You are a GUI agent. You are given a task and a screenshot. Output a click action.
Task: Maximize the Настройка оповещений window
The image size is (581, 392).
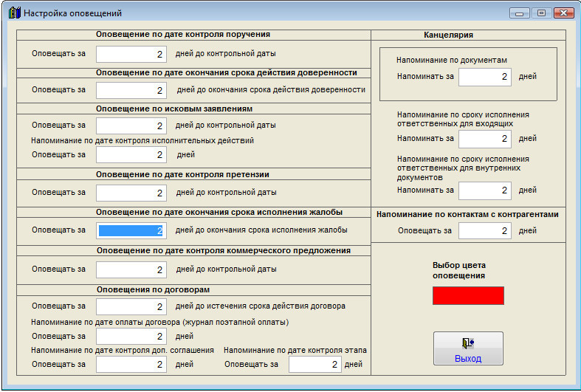541,13
